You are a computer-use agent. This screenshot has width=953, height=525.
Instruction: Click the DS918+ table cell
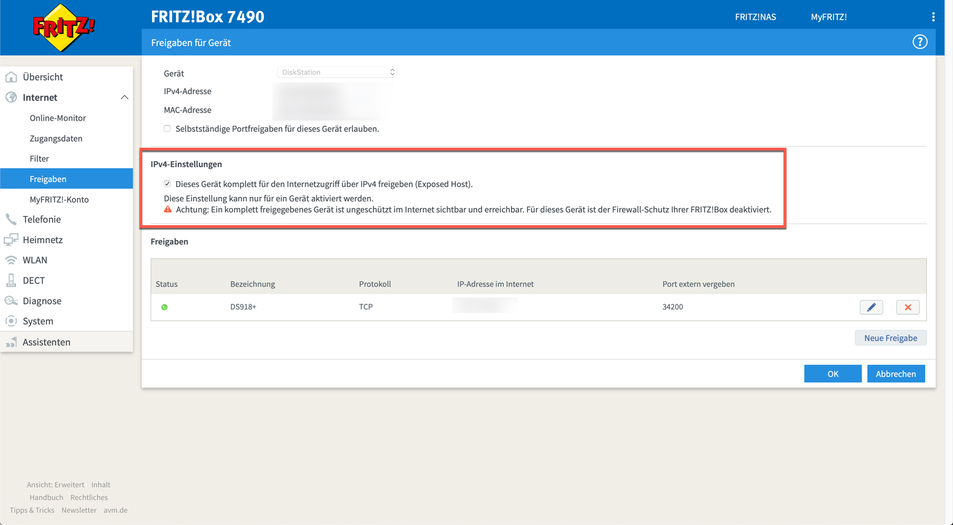click(243, 307)
